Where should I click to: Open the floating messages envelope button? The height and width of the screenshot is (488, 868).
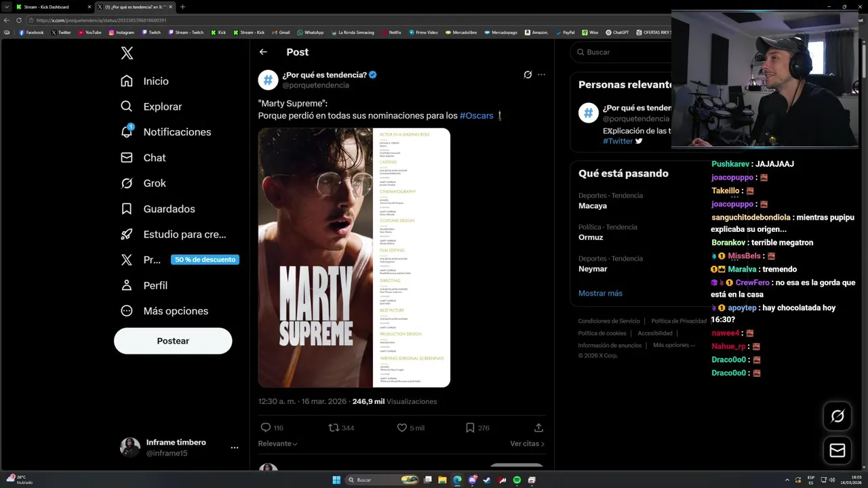click(x=837, y=450)
